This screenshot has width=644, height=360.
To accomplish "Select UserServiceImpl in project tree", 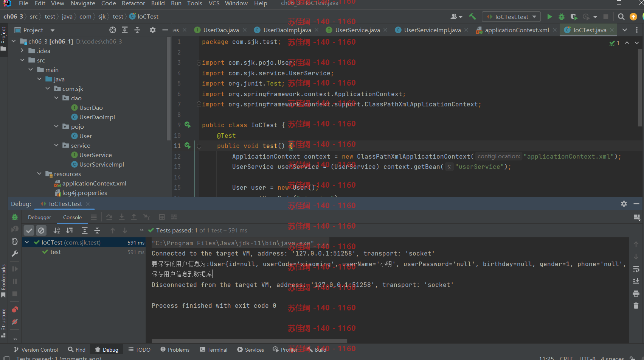I will [x=101, y=164].
